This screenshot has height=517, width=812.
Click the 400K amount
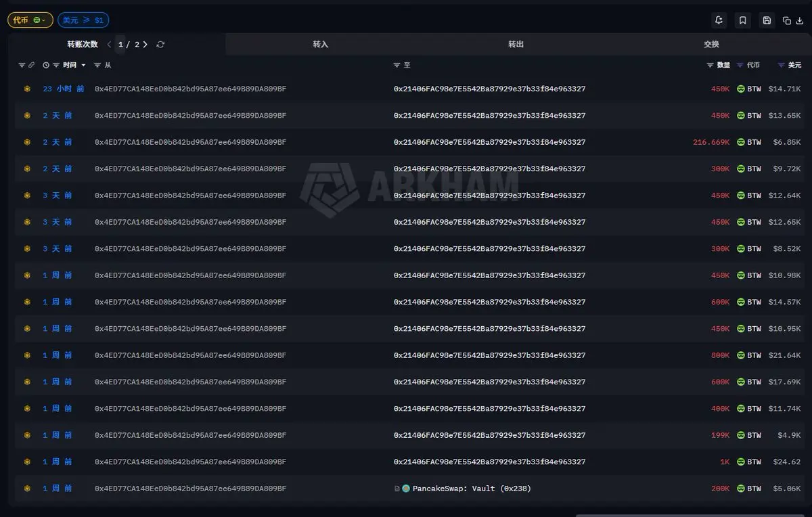point(720,409)
